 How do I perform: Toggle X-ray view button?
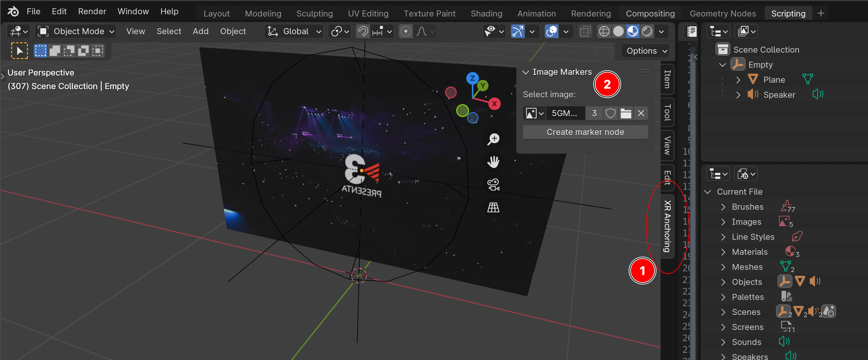point(585,32)
